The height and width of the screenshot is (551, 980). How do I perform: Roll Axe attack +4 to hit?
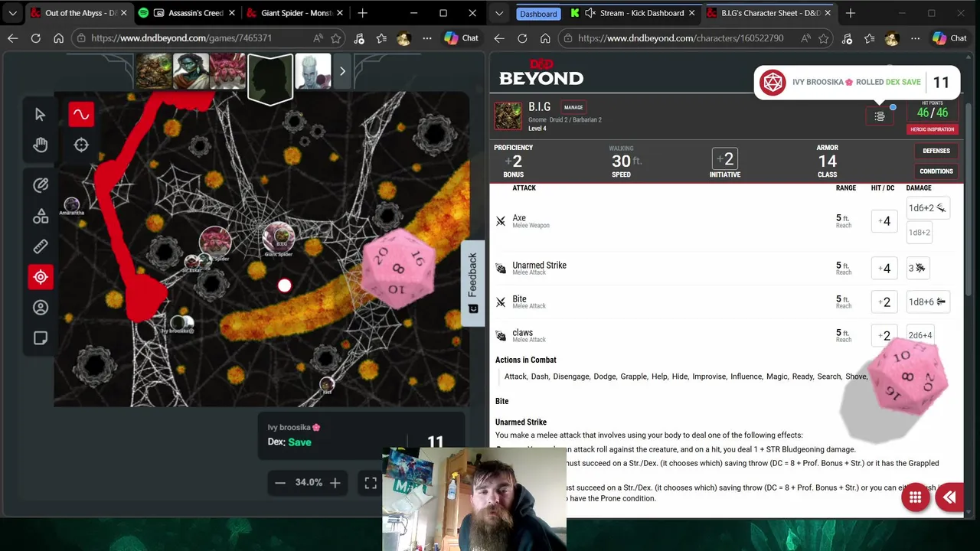point(884,221)
